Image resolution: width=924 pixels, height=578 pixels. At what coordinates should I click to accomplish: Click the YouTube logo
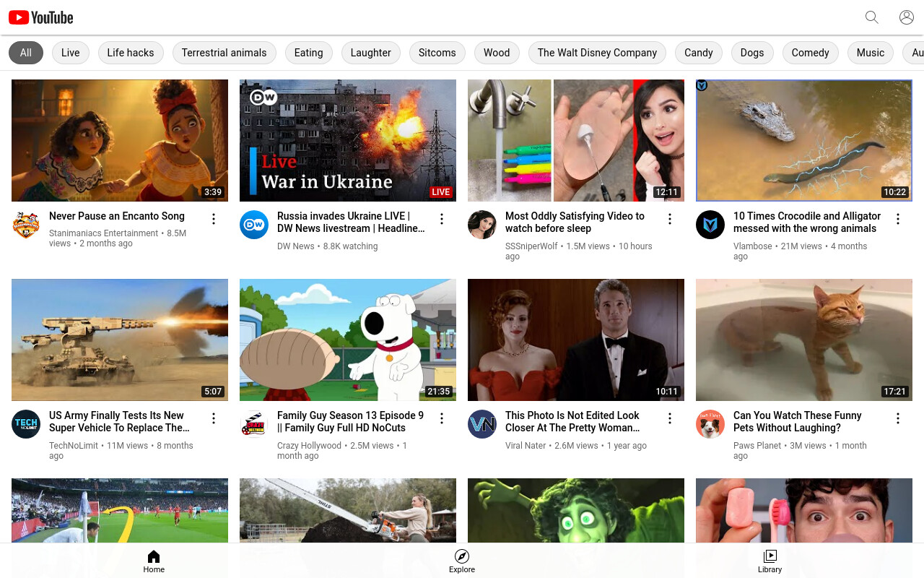[x=41, y=17]
